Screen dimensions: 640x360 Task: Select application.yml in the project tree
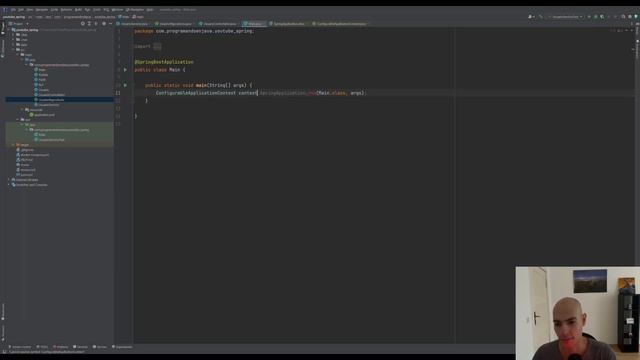point(42,115)
